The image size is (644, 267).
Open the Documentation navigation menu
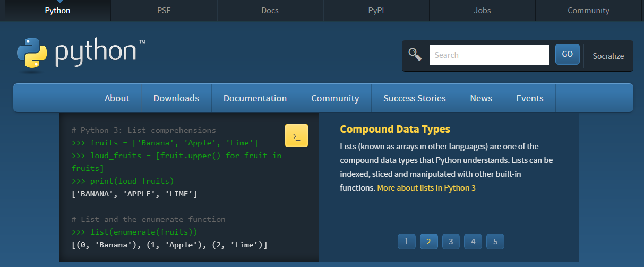pos(255,98)
